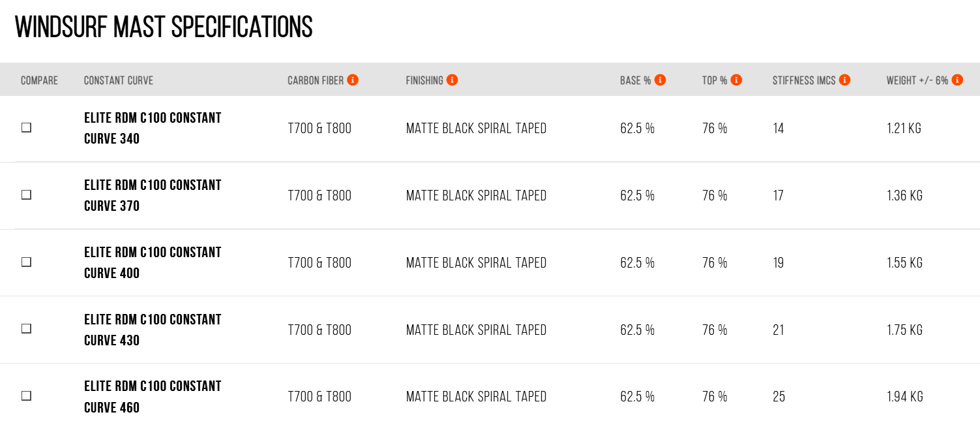Select compare checkbox for Constant Curve 430
Viewport: 980px width, 421px height.
(x=26, y=329)
